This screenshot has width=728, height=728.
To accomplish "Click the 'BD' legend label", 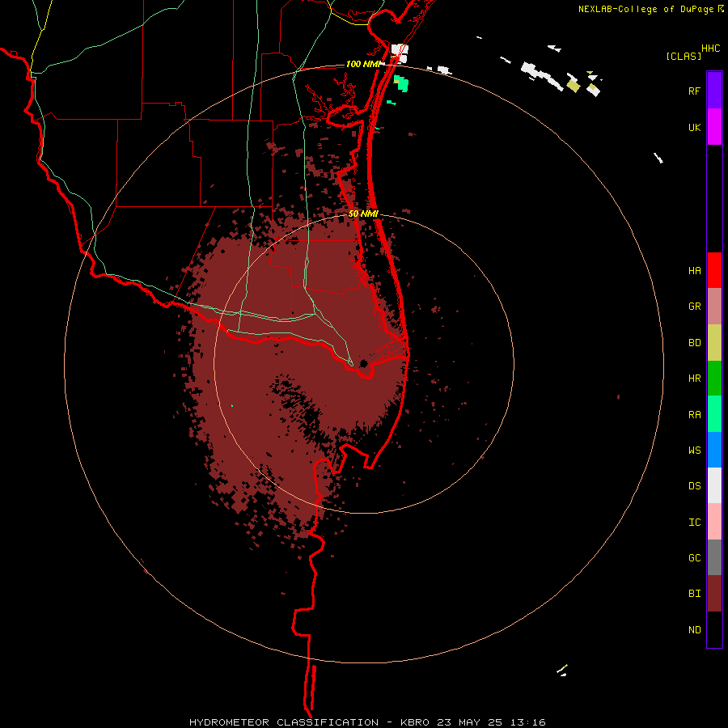I will [694, 343].
